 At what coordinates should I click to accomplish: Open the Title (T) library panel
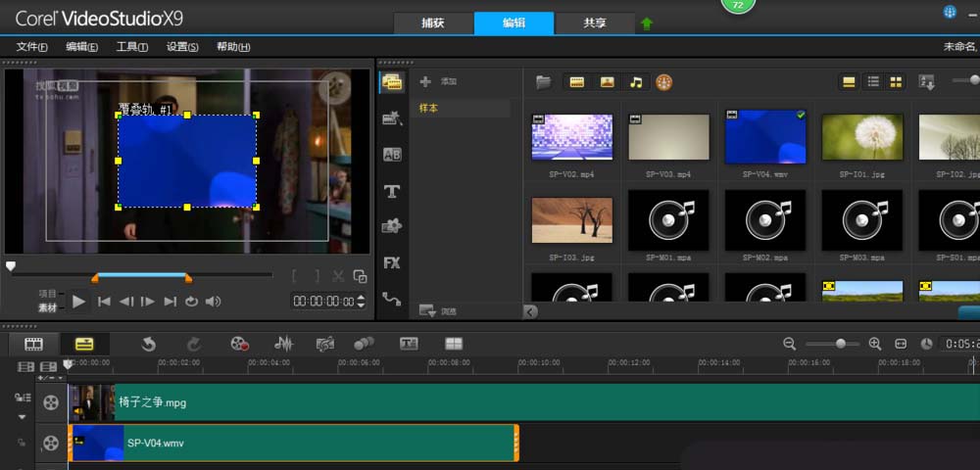point(392,191)
